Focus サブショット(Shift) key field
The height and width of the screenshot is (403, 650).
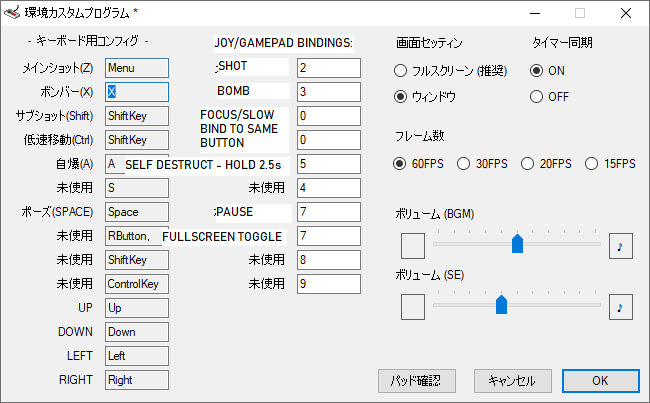point(137,116)
